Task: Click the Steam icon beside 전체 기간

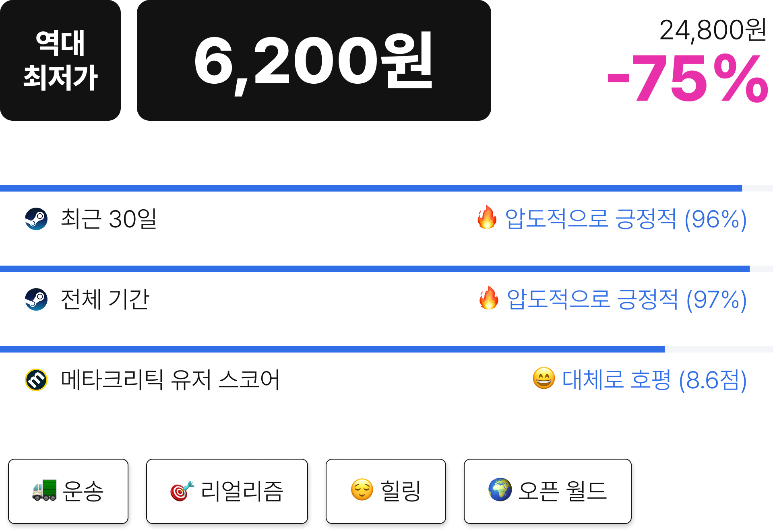Action: [x=36, y=299]
